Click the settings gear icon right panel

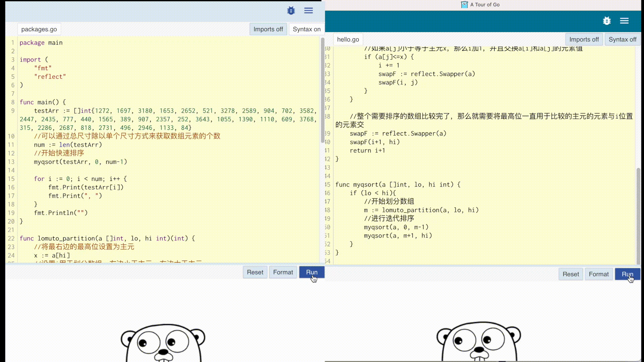[607, 21]
